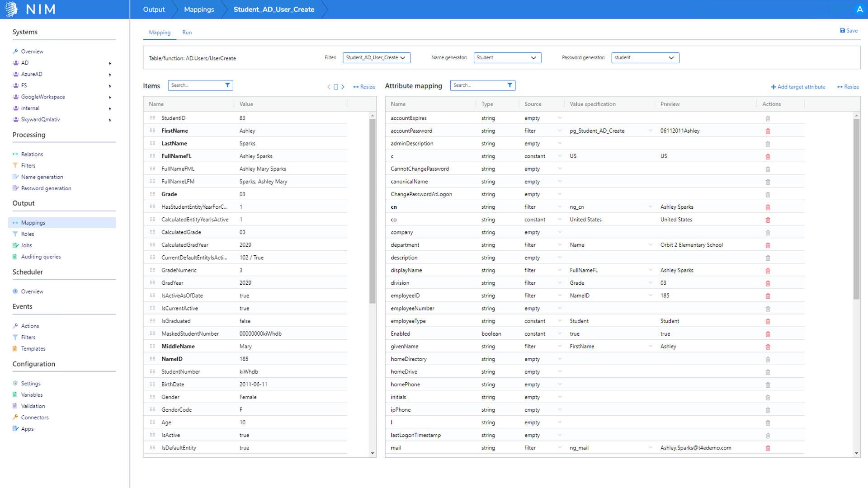The height and width of the screenshot is (488, 868).
Task: Open Connectors in Configuration
Action: coord(35,418)
